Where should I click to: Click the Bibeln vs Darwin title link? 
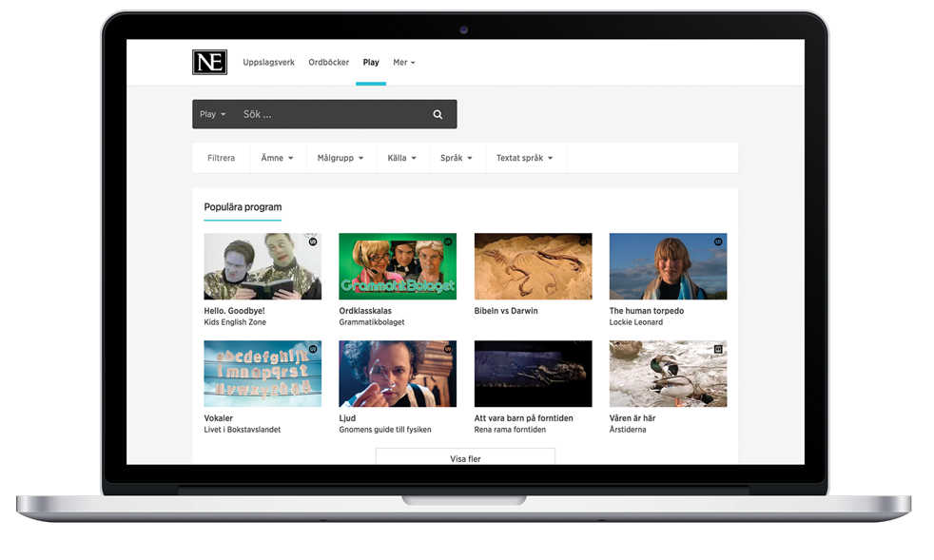(506, 311)
